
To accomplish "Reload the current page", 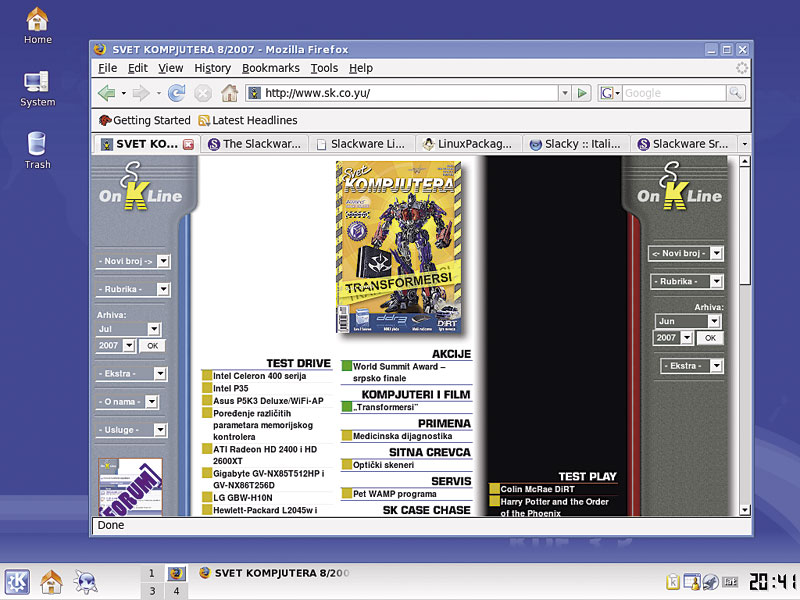I will [x=177, y=93].
